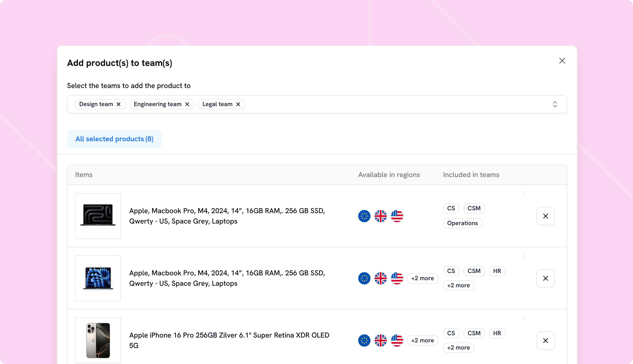
Task: Click the CS tag in iPhone 16 Pro row
Action: [451, 333]
